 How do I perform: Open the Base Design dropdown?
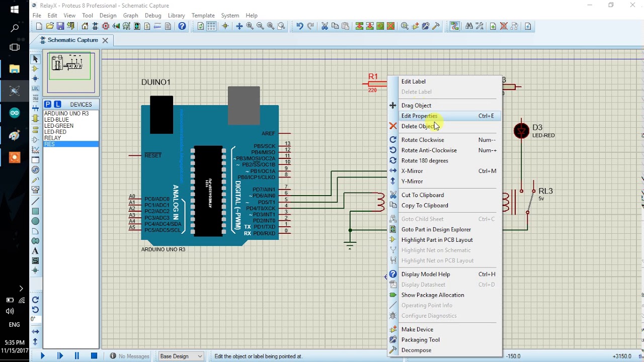coord(181,356)
